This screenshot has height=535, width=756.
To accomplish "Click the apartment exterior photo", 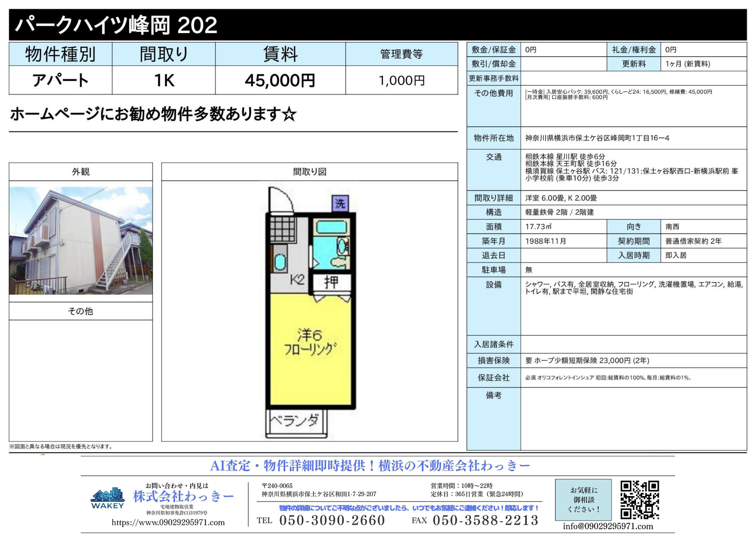I will (81, 241).
